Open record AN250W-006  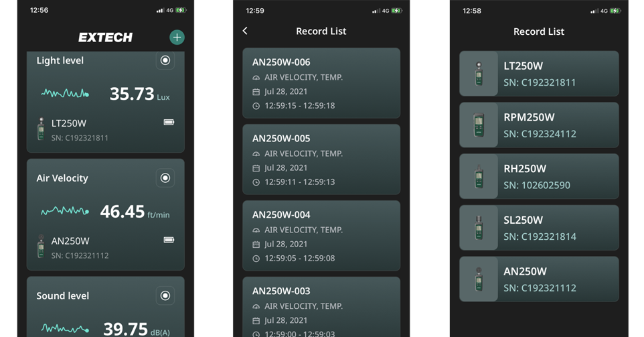pyautogui.click(x=321, y=83)
